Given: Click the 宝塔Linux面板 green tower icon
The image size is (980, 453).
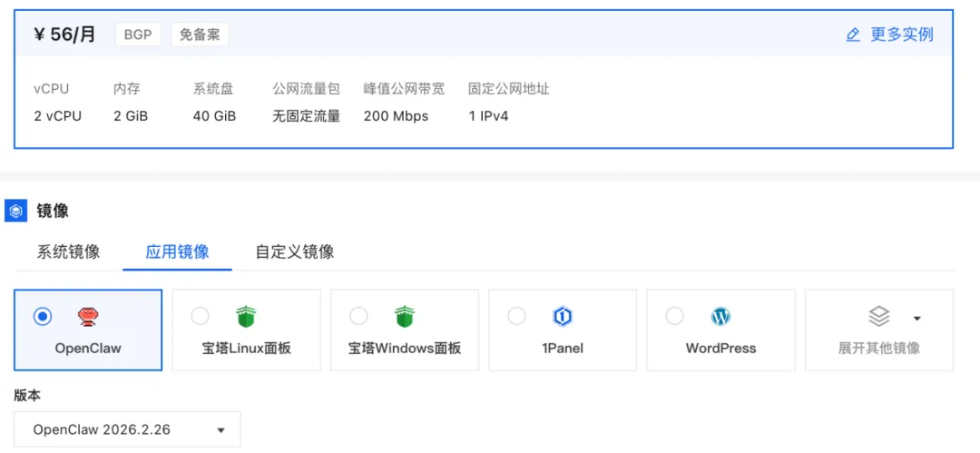Looking at the screenshot, I should pyautogui.click(x=246, y=317).
